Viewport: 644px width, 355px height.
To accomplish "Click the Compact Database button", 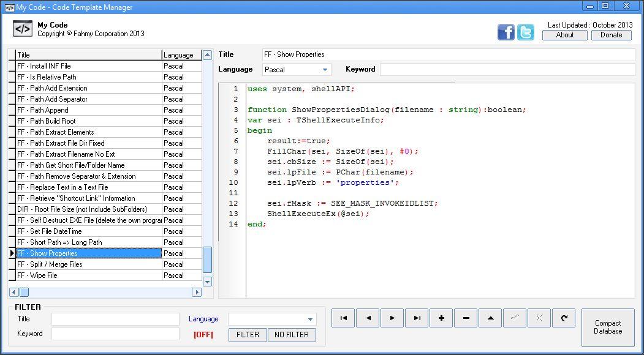I will (608, 327).
